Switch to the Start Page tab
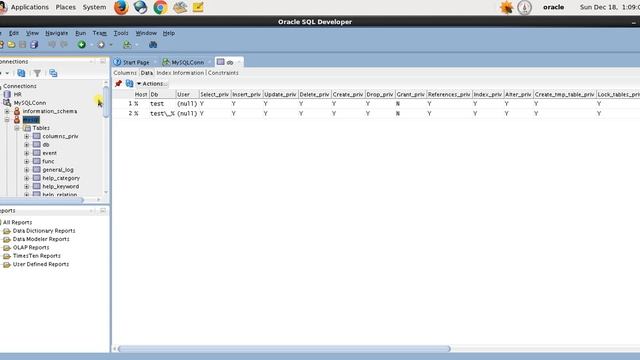 [136, 62]
